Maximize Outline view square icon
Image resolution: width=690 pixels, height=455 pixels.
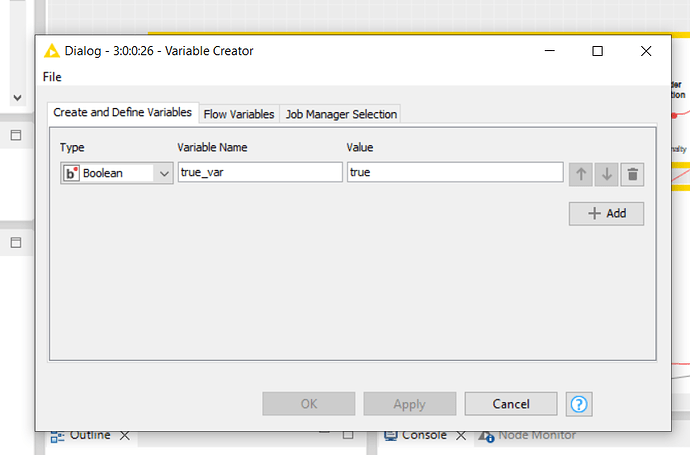(x=348, y=435)
